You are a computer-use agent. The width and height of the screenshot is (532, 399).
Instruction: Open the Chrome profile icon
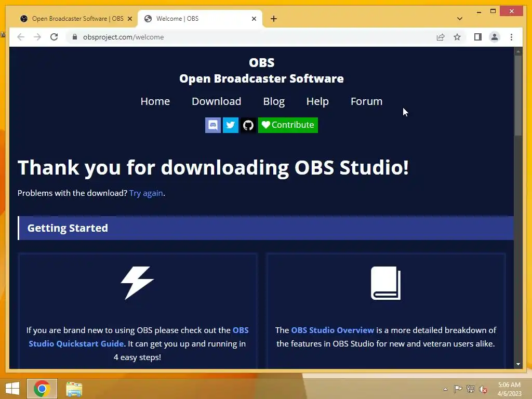[x=495, y=37]
